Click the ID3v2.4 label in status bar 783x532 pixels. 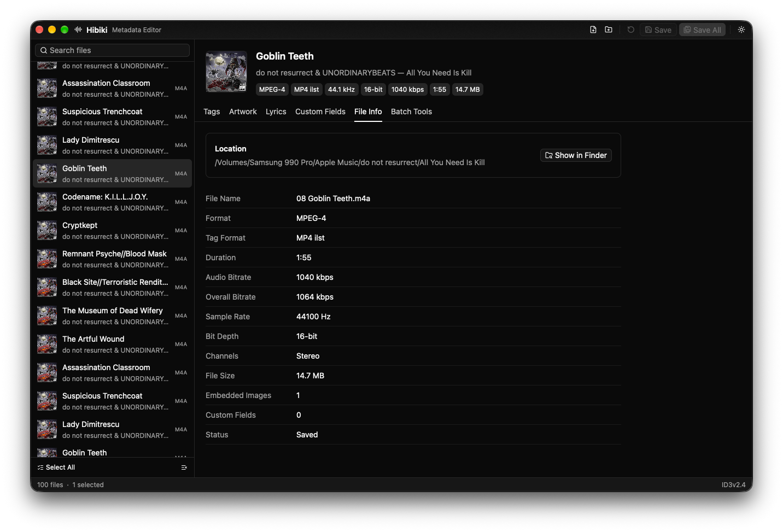733,485
